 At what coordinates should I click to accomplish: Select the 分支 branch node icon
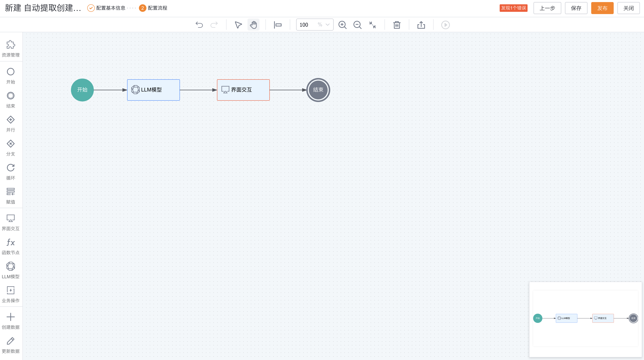[11, 148]
